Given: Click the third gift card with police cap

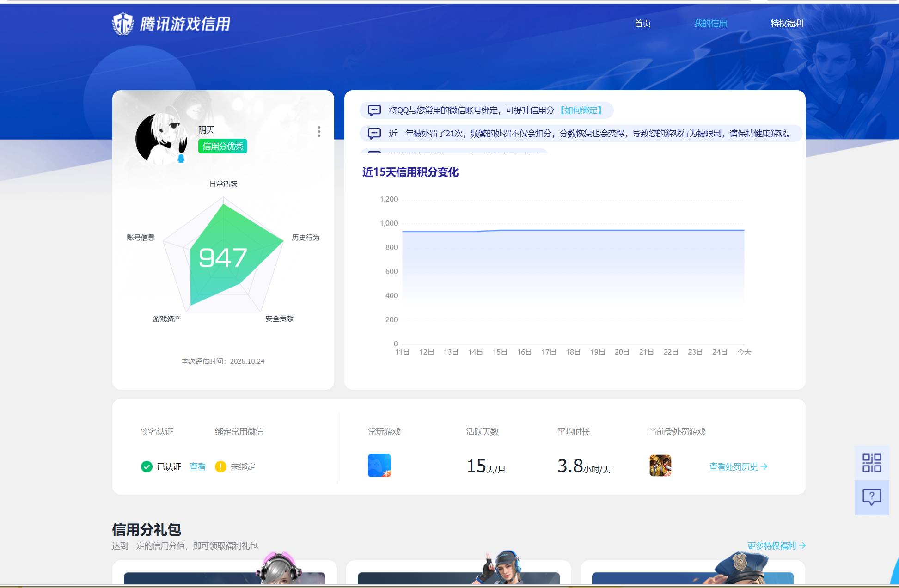Looking at the screenshot, I should [693, 572].
